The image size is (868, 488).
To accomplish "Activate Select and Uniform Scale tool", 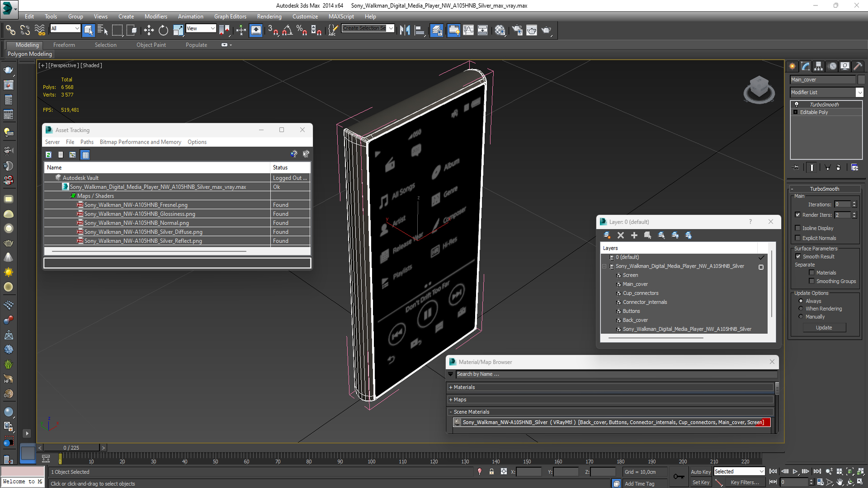I will coord(178,30).
